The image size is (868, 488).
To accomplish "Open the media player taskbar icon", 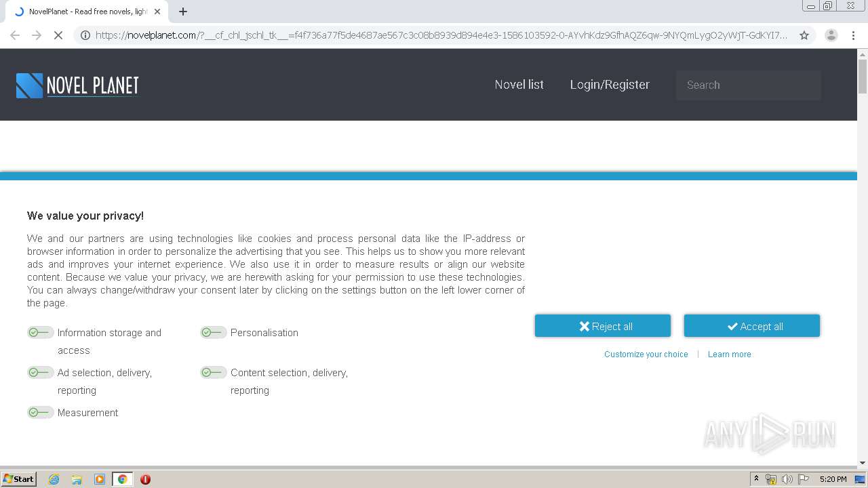I will pyautogui.click(x=100, y=479).
